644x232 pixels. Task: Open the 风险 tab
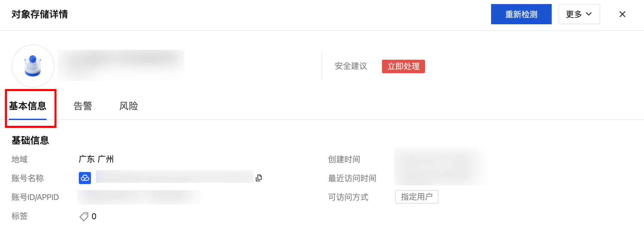click(x=129, y=106)
